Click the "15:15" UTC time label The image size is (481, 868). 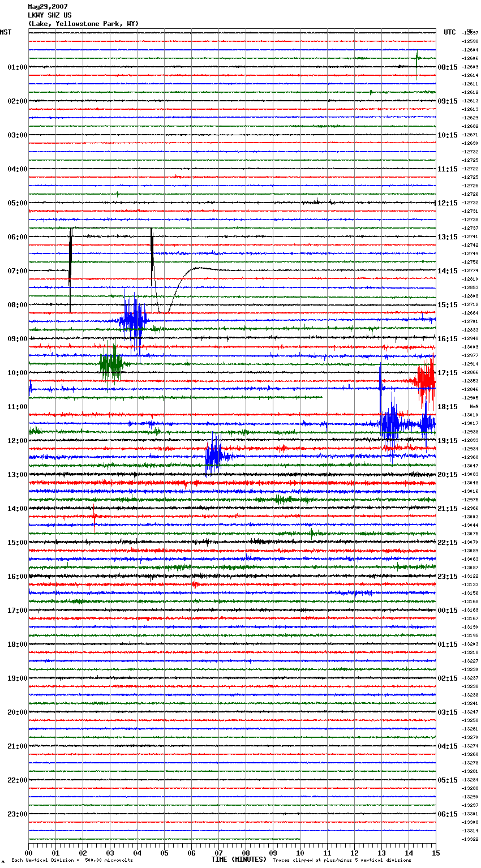448,305
